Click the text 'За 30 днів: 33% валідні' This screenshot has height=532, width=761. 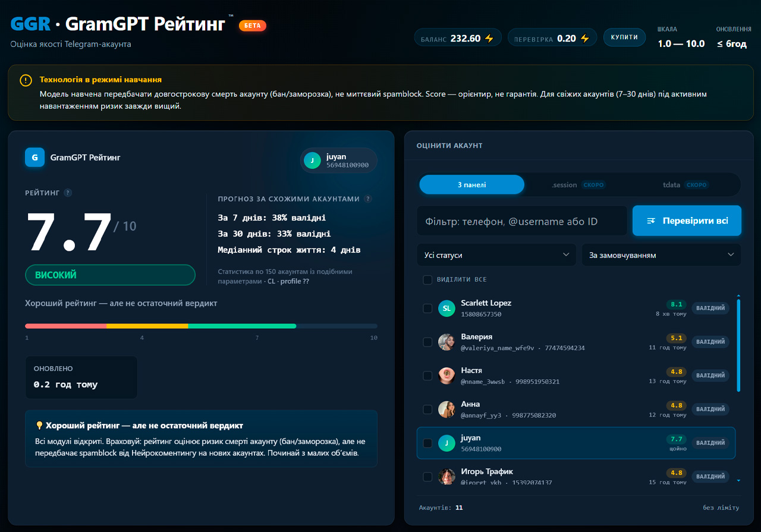[274, 234]
